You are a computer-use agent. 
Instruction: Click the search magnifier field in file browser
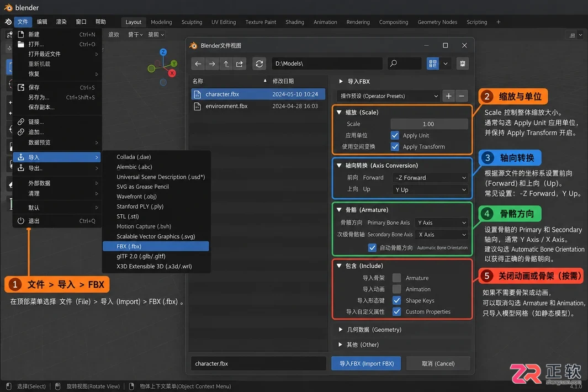coord(404,63)
